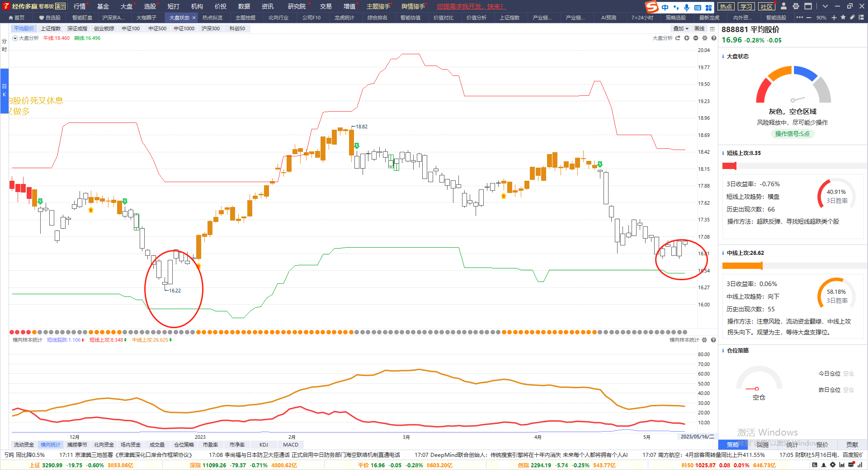Image resolution: width=868 pixels, height=470 pixels.
Task: Zoom in the main chart plus icon
Action: coord(687,38)
